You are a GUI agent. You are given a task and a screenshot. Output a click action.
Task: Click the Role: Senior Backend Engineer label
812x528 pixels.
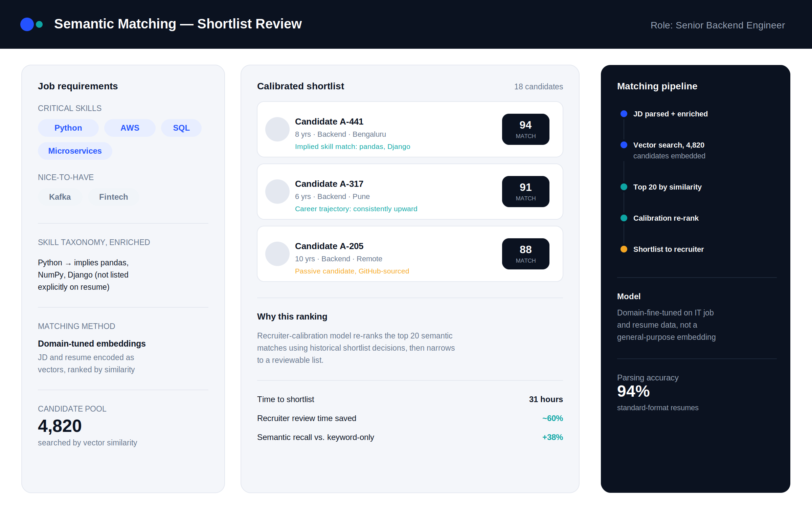pos(718,25)
